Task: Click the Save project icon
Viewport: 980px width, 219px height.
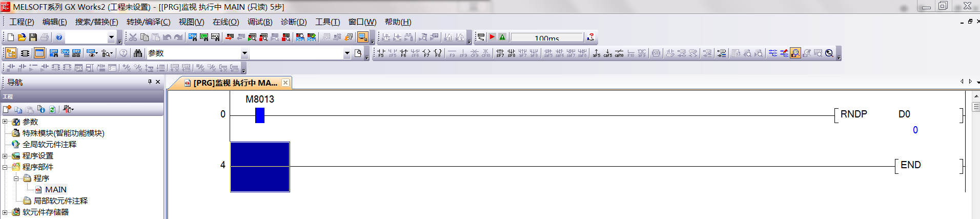Action: [33, 37]
